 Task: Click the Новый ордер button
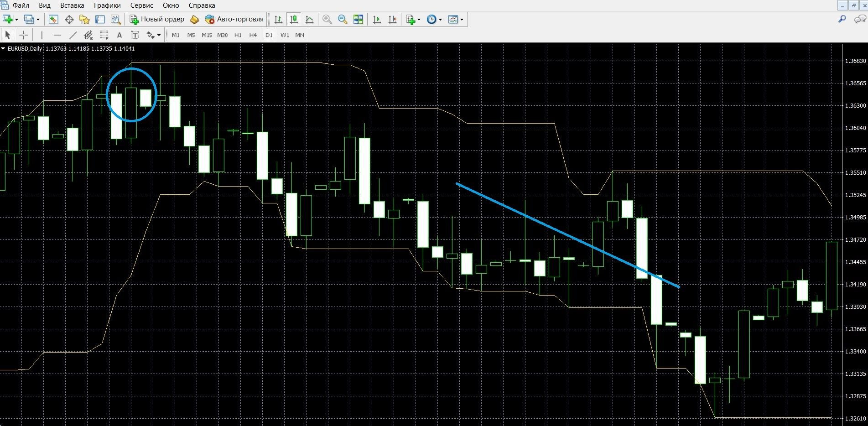click(157, 19)
